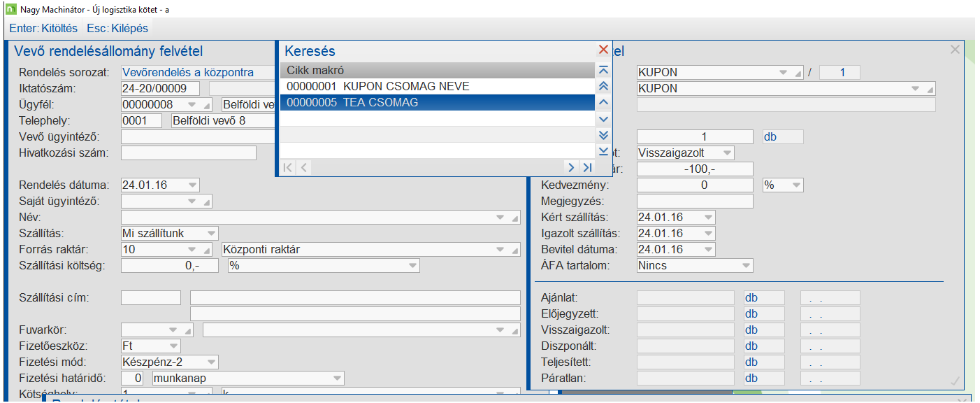This screenshot has height=403, width=980.
Task: Click the Hivatkozási szám input field
Action: pos(189,153)
